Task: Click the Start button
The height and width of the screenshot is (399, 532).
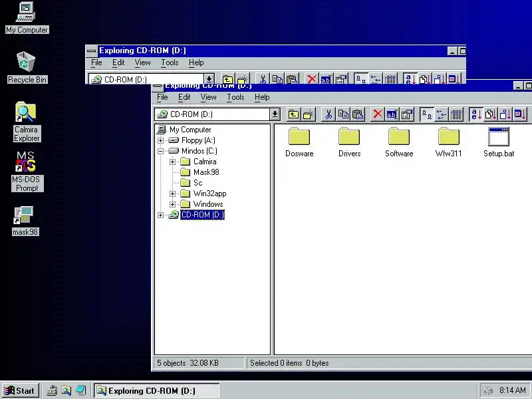Action: point(20,390)
